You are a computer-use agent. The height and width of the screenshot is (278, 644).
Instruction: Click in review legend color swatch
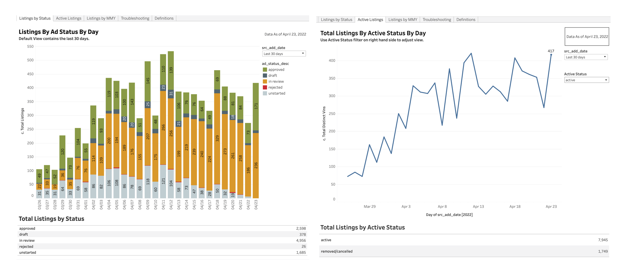point(265,82)
